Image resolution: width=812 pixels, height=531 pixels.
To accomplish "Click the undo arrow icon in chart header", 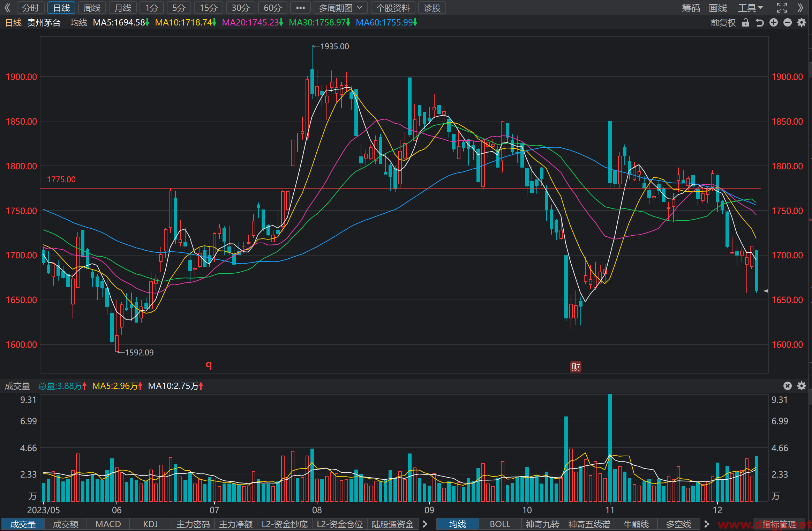I will [759, 23].
